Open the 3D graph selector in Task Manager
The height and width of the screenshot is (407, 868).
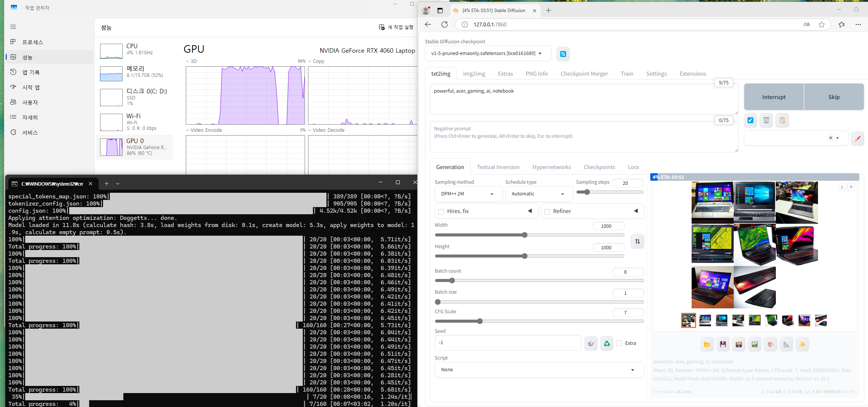pyautogui.click(x=191, y=61)
